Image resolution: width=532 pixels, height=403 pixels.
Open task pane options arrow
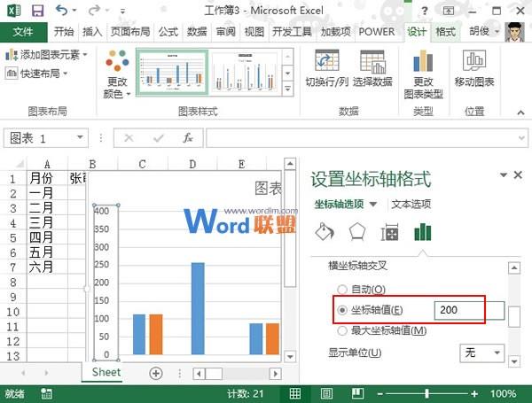click(x=504, y=174)
